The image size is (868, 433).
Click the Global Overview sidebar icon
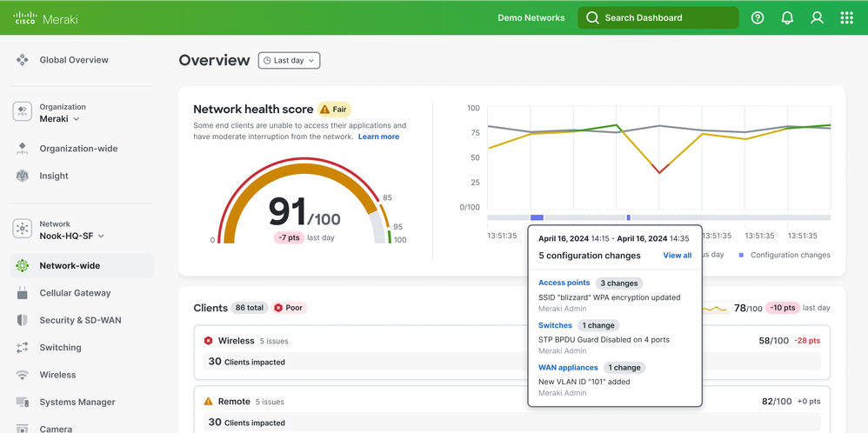[x=23, y=60]
